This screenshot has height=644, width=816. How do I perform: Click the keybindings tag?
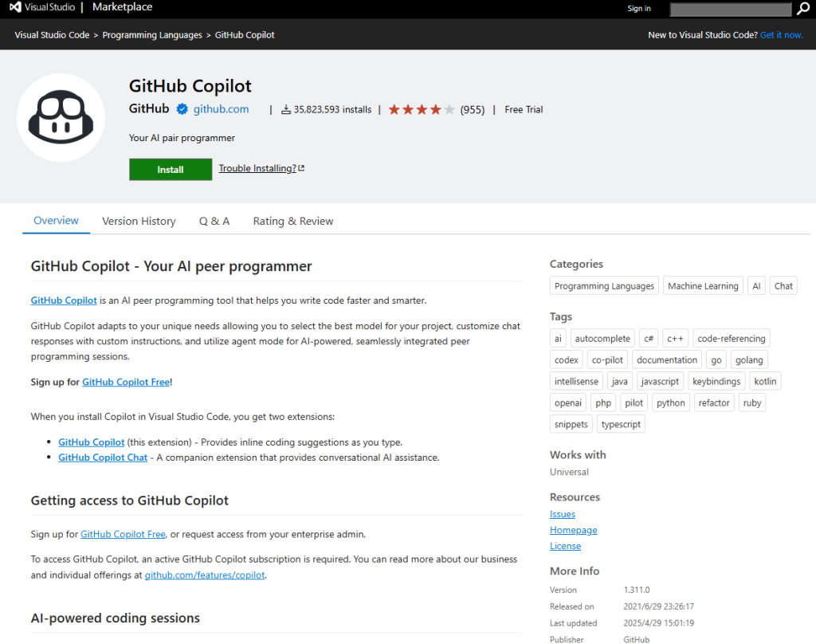(716, 381)
